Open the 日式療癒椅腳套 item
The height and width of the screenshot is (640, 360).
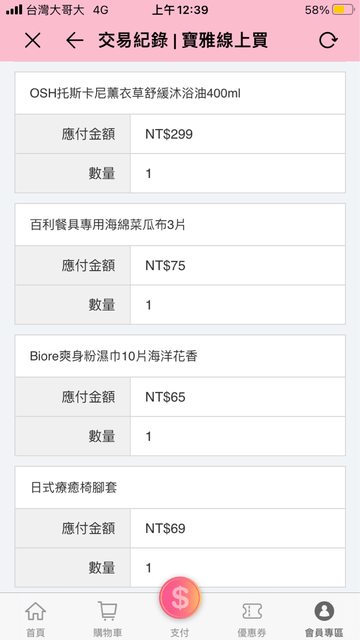point(180,488)
